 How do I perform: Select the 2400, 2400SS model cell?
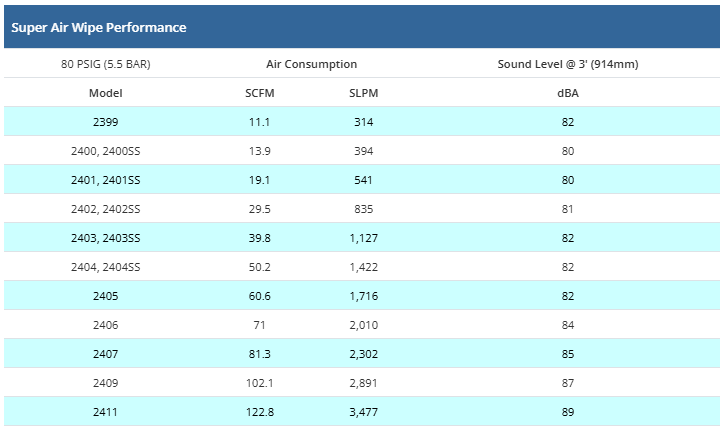pos(106,151)
